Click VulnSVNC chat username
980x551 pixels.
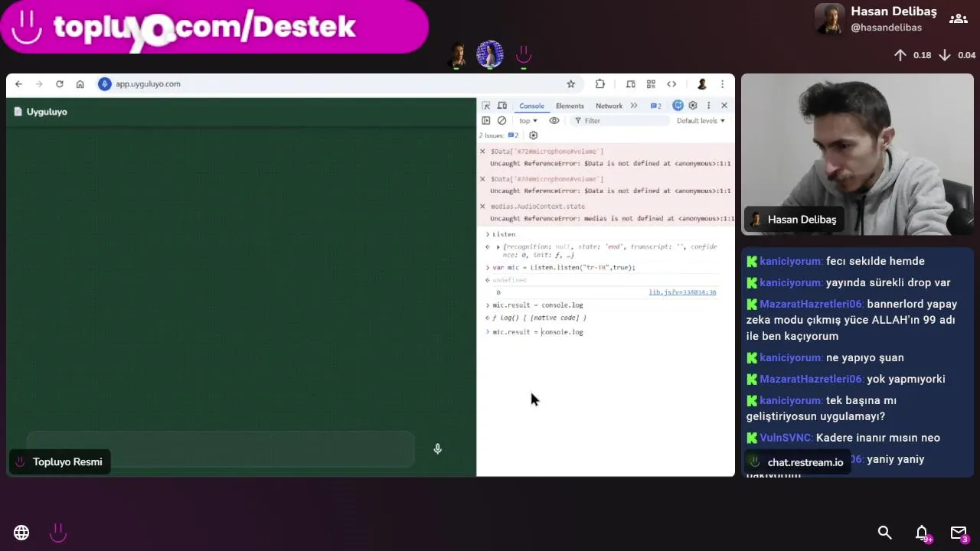point(786,438)
